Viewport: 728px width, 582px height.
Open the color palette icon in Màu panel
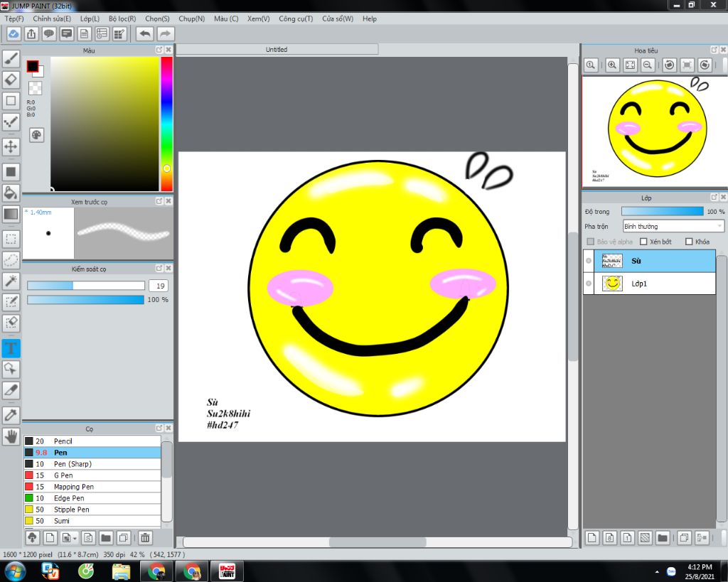pos(37,135)
